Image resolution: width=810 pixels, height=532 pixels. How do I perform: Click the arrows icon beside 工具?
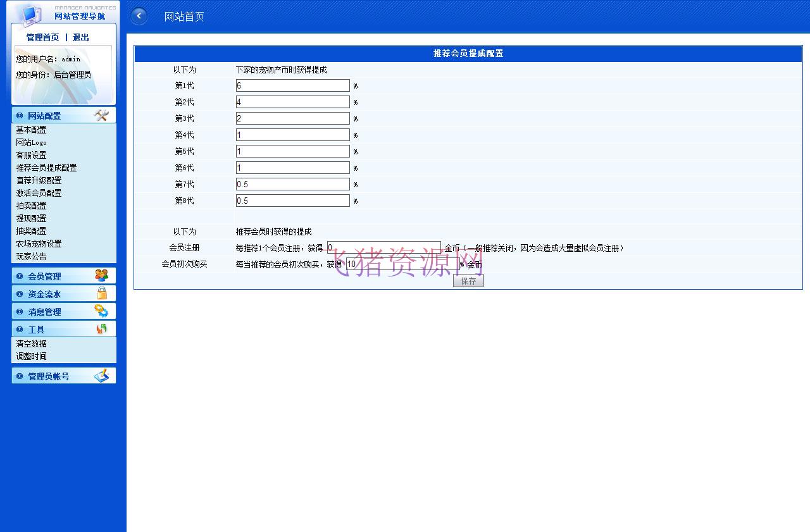pyautogui.click(x=101, y=329)
